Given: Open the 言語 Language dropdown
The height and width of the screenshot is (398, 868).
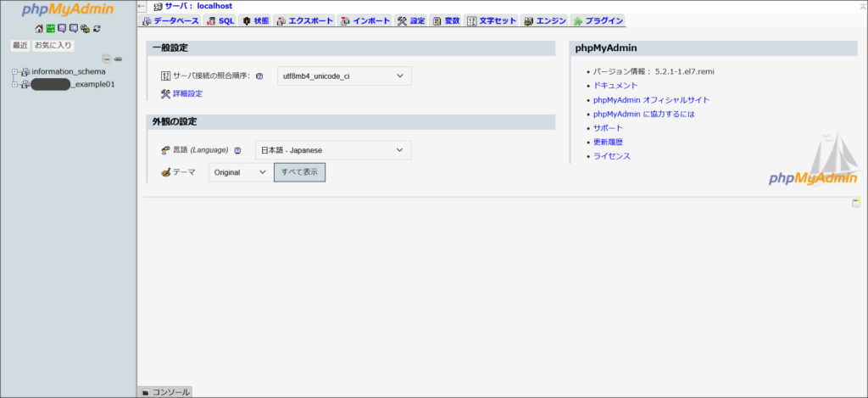Looking at the screenshot, I should [x=333, y=150].
